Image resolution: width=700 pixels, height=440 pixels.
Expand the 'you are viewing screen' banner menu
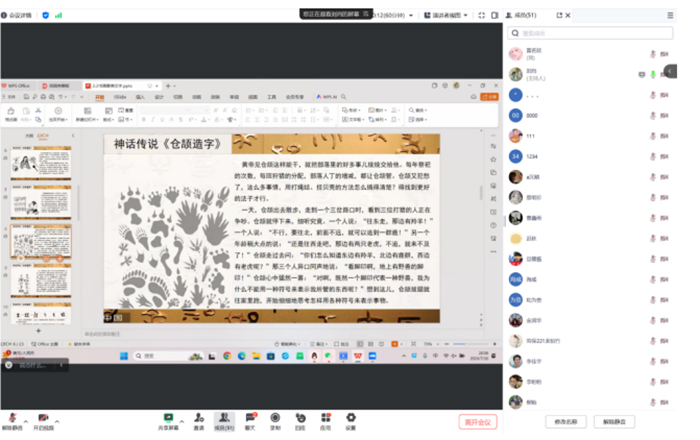[366, 14]
